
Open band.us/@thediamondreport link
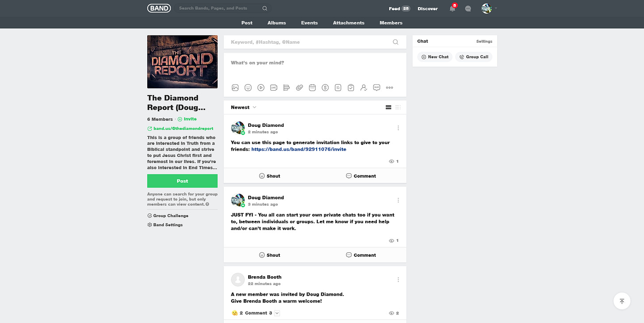[x=180, y=129]
